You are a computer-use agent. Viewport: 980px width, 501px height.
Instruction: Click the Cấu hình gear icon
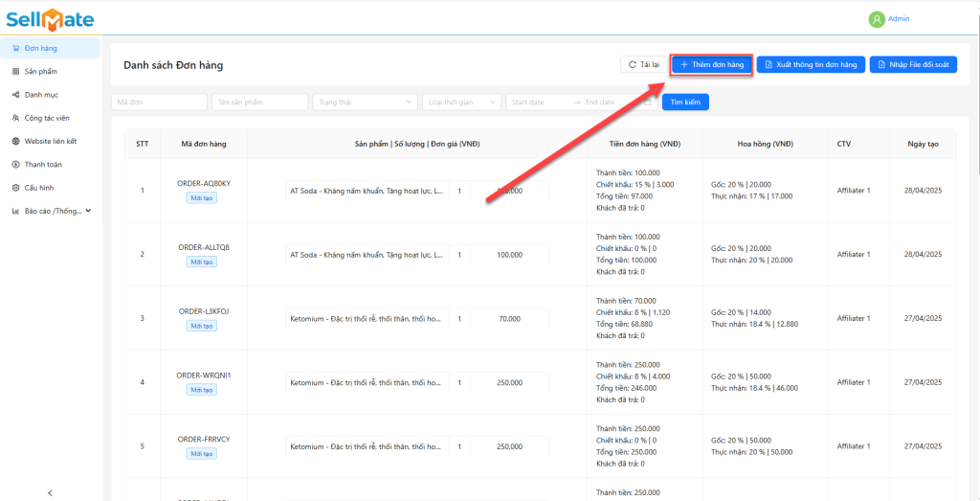pos(15,188)
